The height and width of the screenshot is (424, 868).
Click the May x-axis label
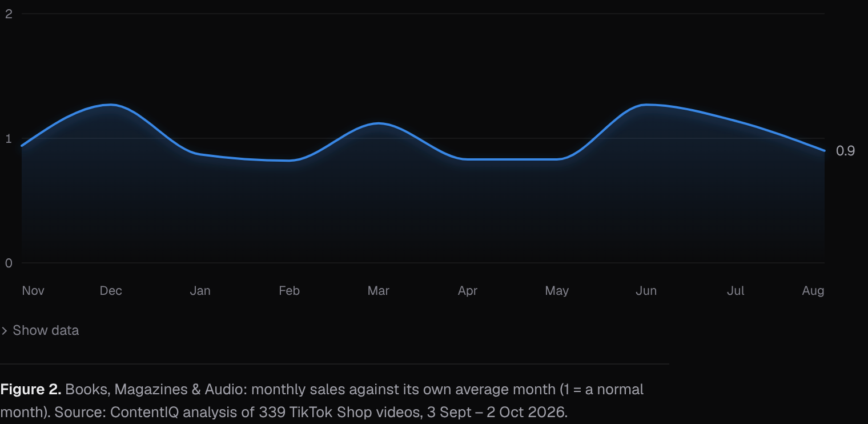557,290
